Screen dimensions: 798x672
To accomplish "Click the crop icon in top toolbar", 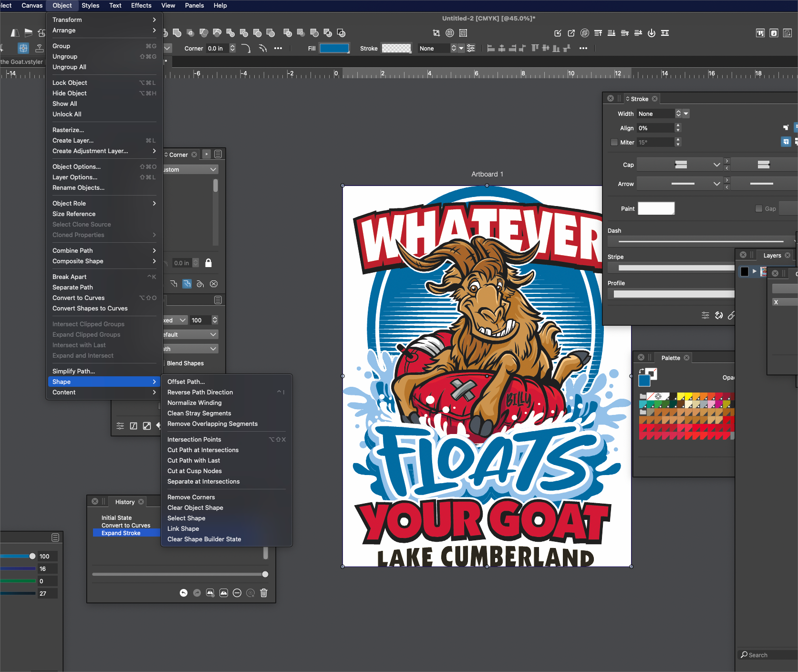I will (x=436, y=33).
